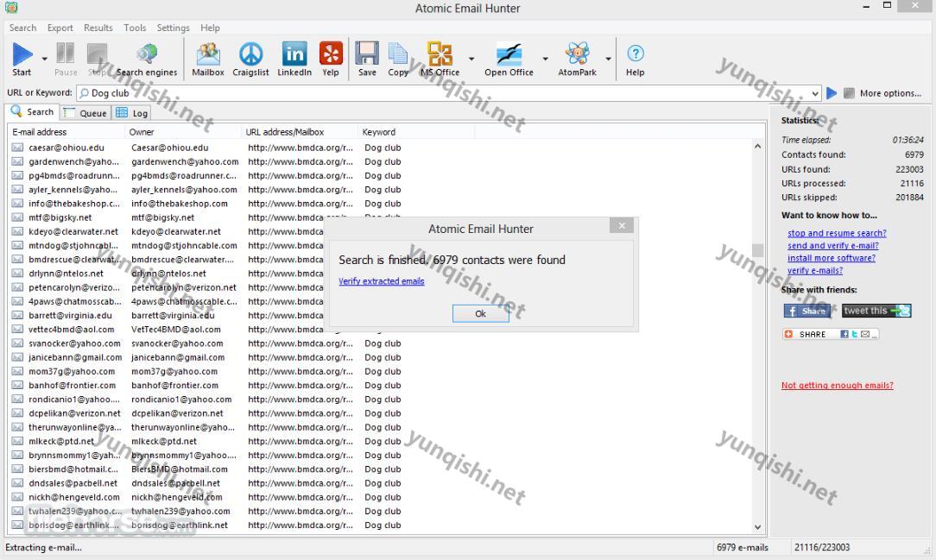Open the Tools menu
The width and height of the screenshot is (936, 560).
point(135,28)
